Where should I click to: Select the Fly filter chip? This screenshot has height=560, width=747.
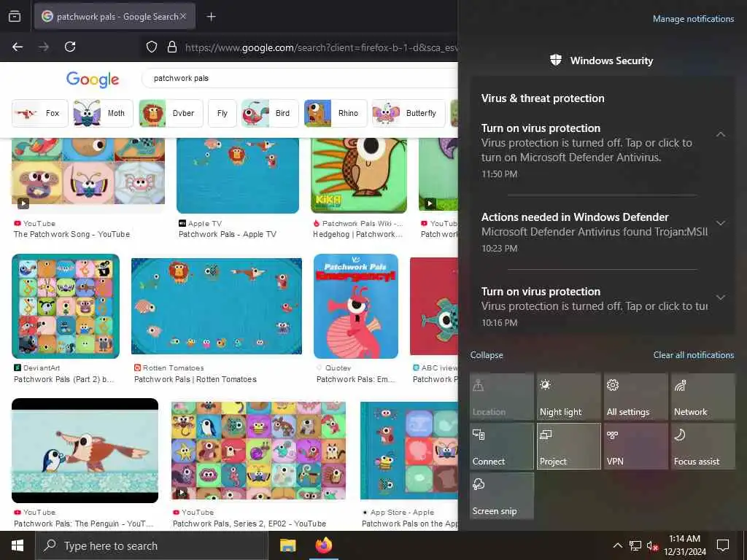tap(222, 113)
